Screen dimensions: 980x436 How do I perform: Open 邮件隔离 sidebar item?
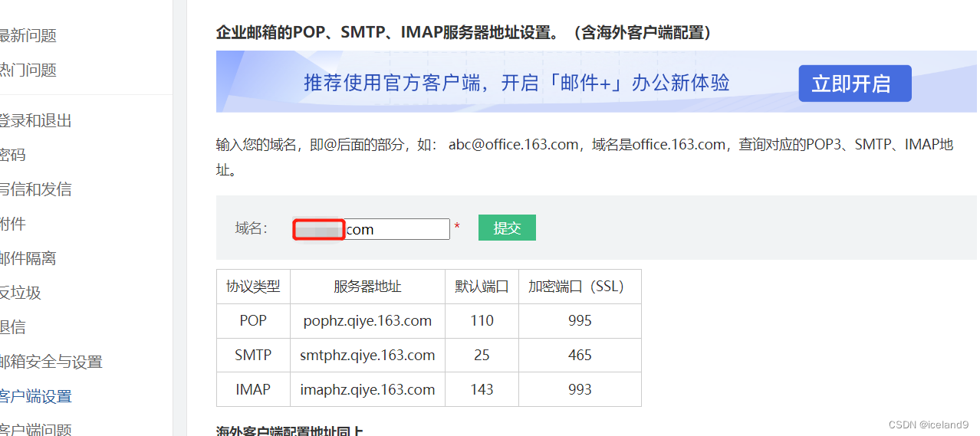[28, 258]
